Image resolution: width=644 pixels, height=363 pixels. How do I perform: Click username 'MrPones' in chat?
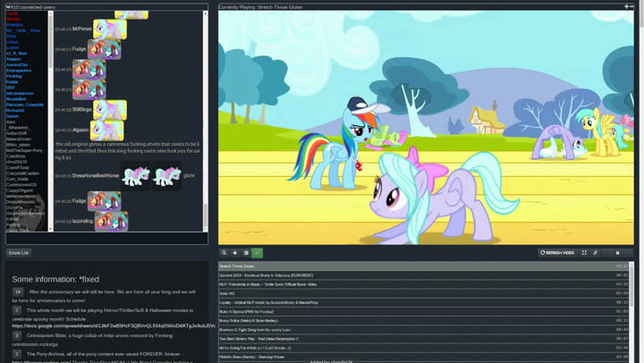(x=82, y=30)
